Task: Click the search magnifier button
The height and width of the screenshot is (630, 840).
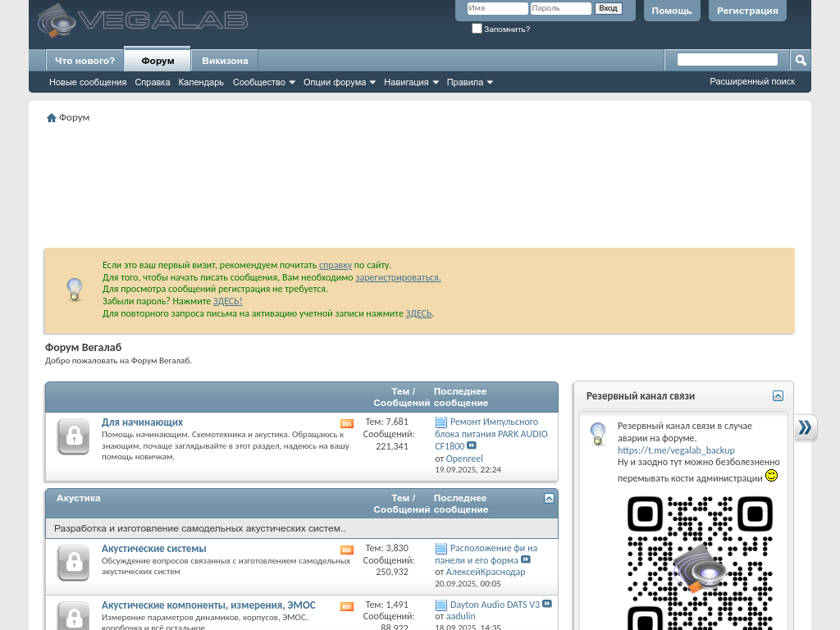Action: 801,60
